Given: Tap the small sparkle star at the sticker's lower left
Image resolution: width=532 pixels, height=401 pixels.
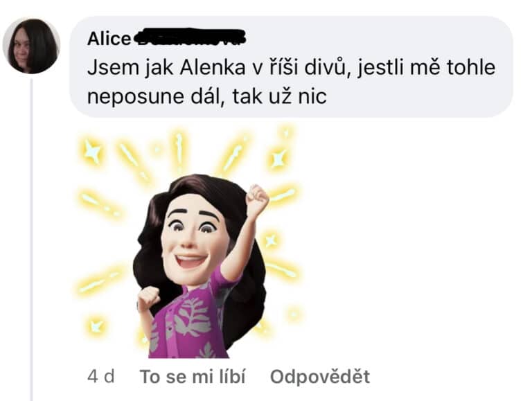Looking at the screenshot, I should click(96, 326).
